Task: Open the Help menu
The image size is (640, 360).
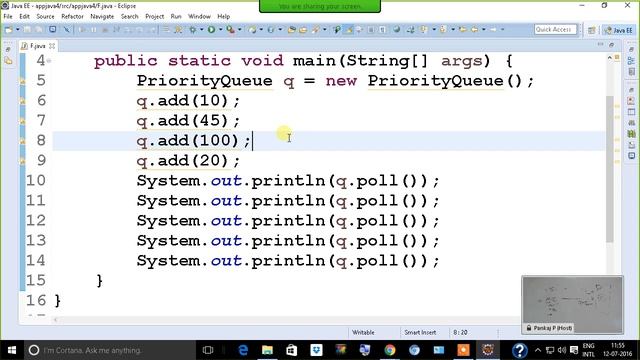Action: 223,16
